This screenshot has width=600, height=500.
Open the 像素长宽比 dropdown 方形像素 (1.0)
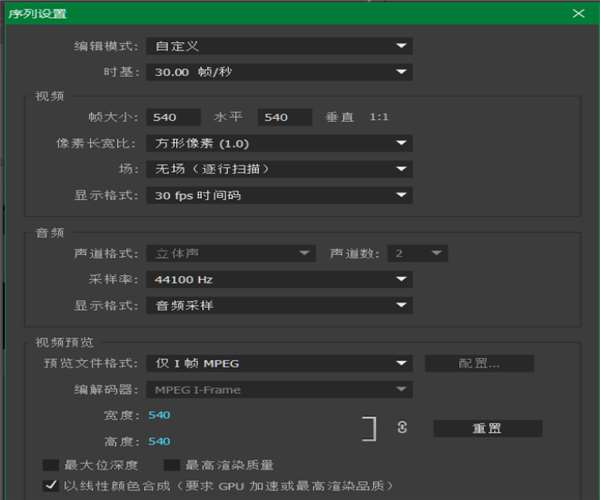[279, 143]
